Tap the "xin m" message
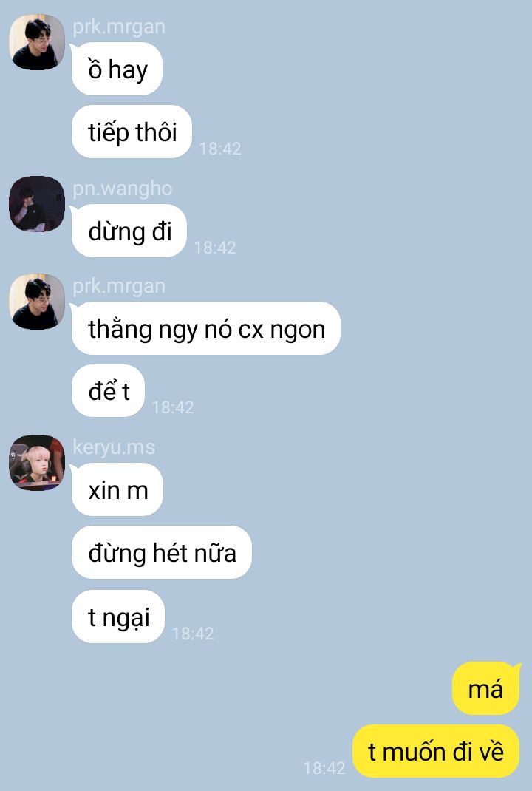The image size is (532, 791). [x=117, y=490]
